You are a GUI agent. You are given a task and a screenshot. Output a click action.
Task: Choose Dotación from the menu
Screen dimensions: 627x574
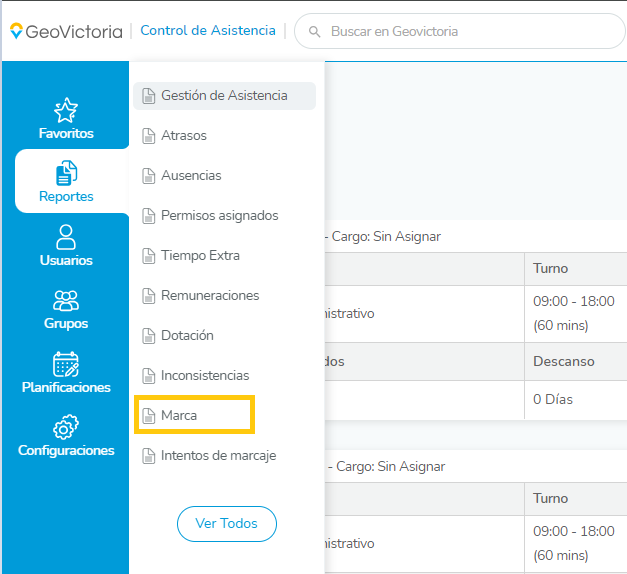tap(187, 336)
